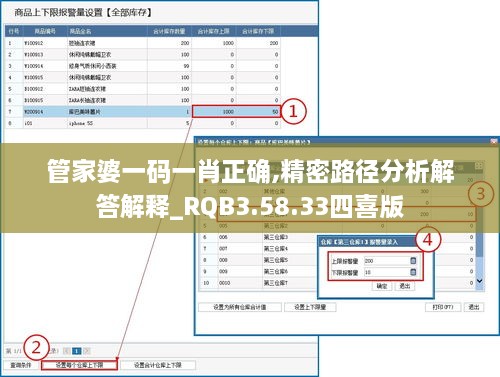Image resolution: width=500 pixels, height=377 pixels.
Task: Click calculator icon beside 上限报警量 field
Action: coord(413,260)
